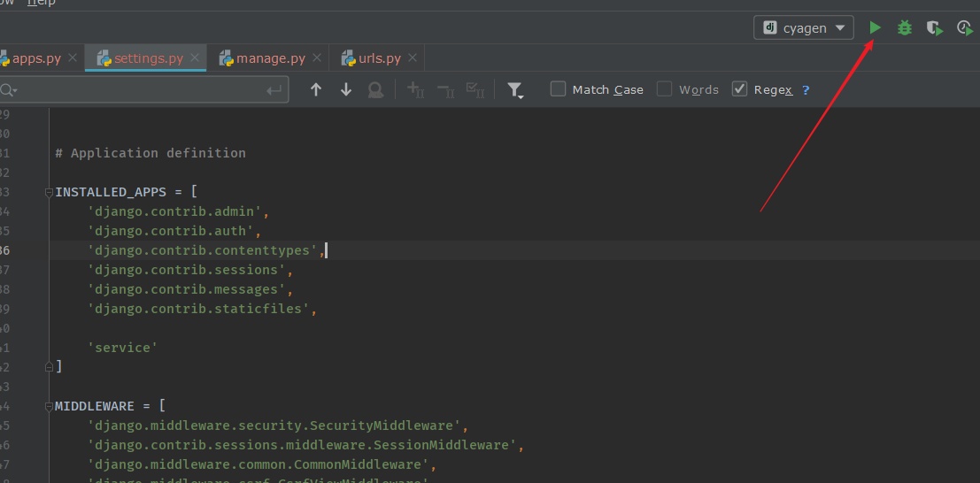This screenshot has height=483, width=980.
Task: Uncheck the Regex checkbox
Action: 739,88
